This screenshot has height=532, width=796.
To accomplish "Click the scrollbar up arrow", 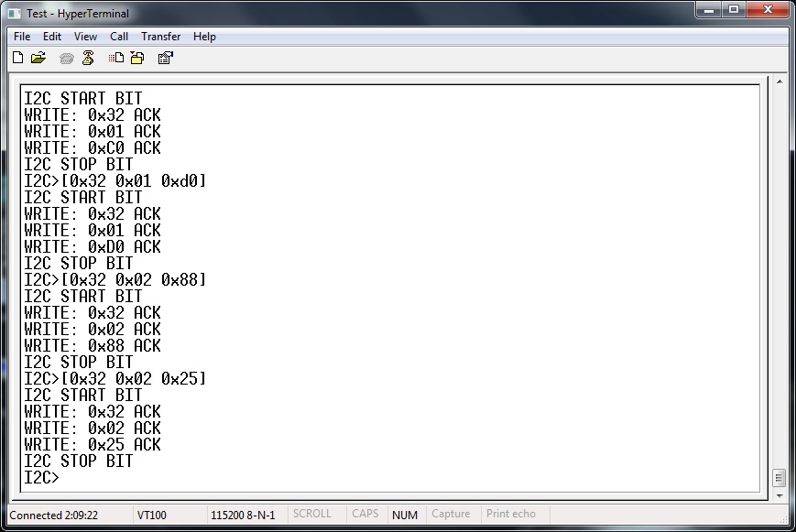I will (x=780, y=81).
